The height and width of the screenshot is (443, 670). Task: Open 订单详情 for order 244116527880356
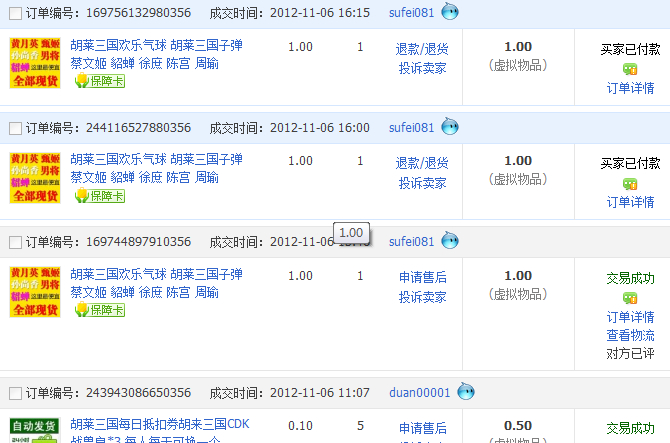pyautogui.click(x=630, y=202)
